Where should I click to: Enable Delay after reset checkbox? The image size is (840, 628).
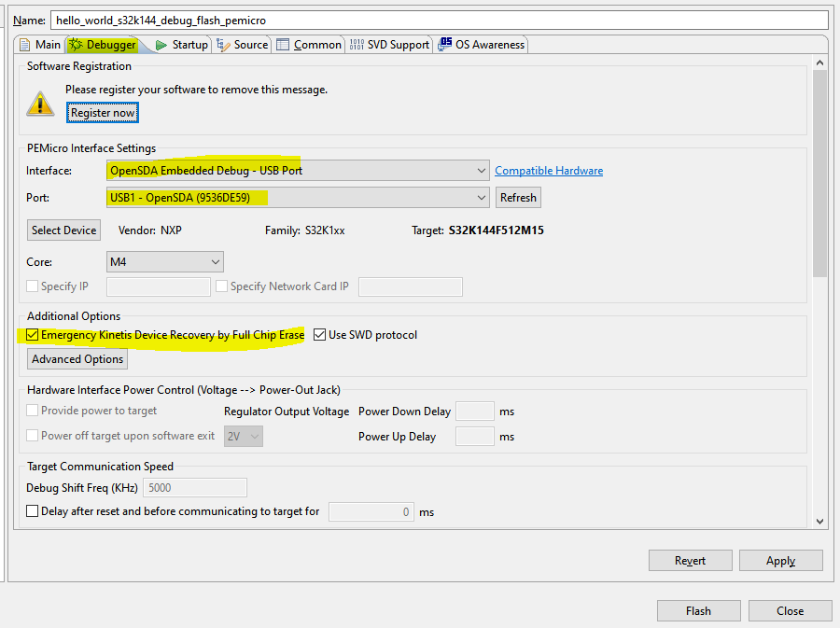tap(32, 511)
